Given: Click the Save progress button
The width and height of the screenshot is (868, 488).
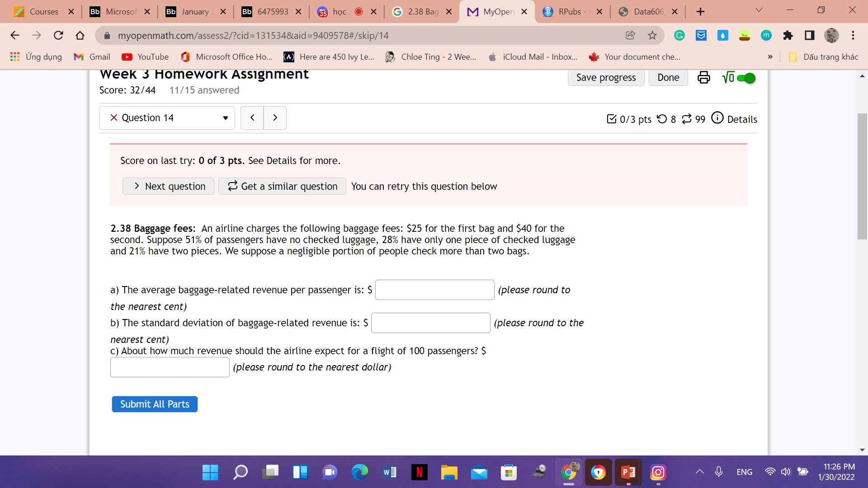Looking at the screenshot, I should (606, 78).
